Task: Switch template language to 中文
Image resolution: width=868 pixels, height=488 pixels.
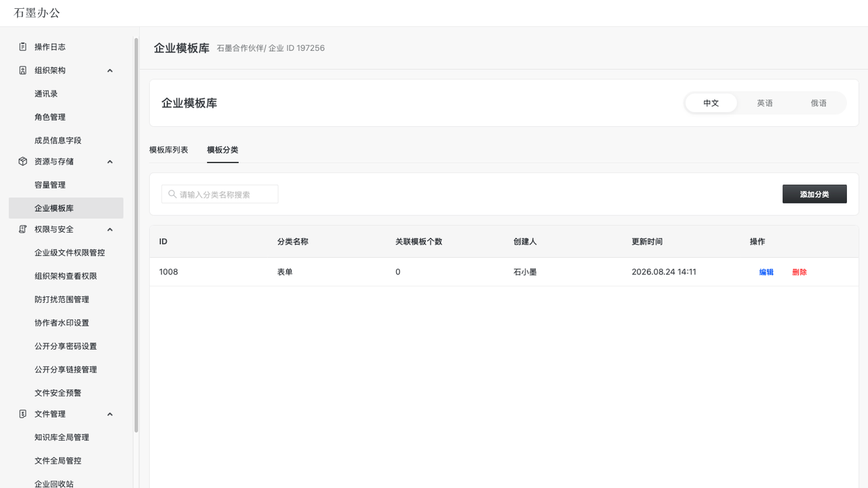Action: tap(711, 103)
